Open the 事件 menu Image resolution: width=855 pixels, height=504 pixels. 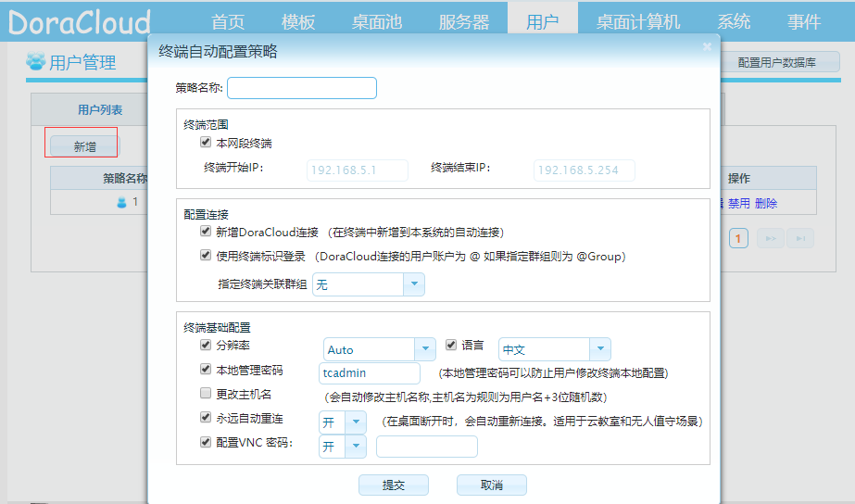804,22
